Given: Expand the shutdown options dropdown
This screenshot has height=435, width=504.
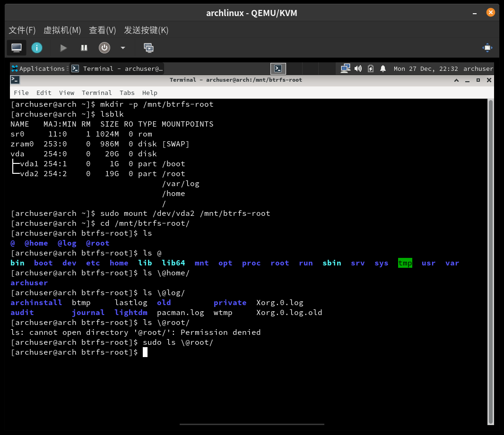Looking at the screenshot, I should point(123,48).
